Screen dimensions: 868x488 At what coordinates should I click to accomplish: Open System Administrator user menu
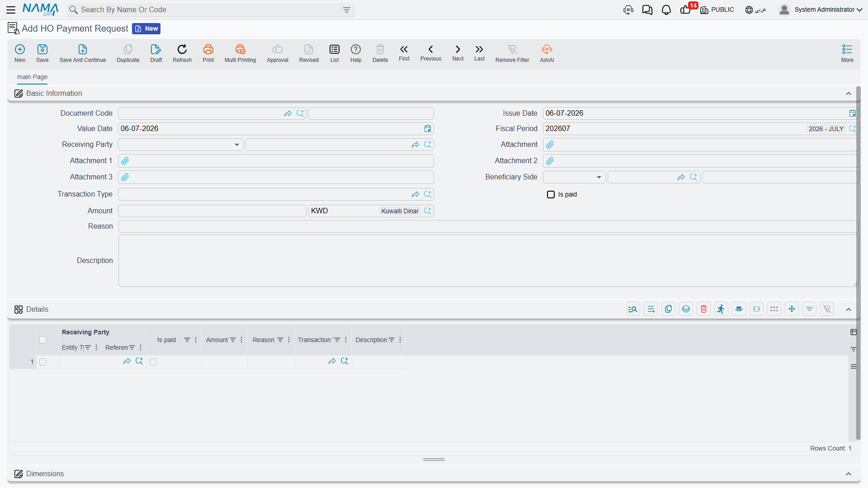tap(821, 9)
